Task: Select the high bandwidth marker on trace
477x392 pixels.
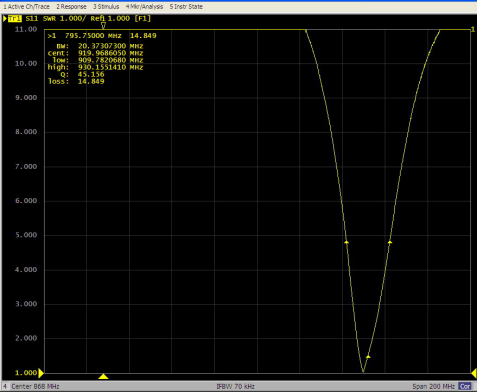Action: [390, 242]
